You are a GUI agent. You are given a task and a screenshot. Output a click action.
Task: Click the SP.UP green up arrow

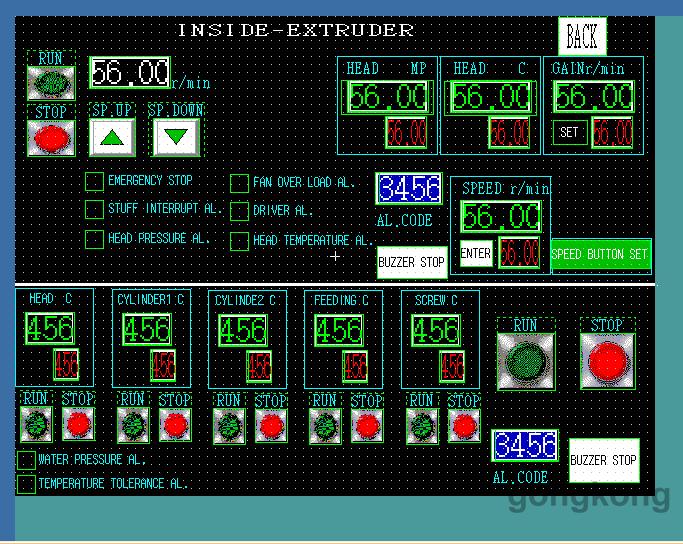(114, 137)
